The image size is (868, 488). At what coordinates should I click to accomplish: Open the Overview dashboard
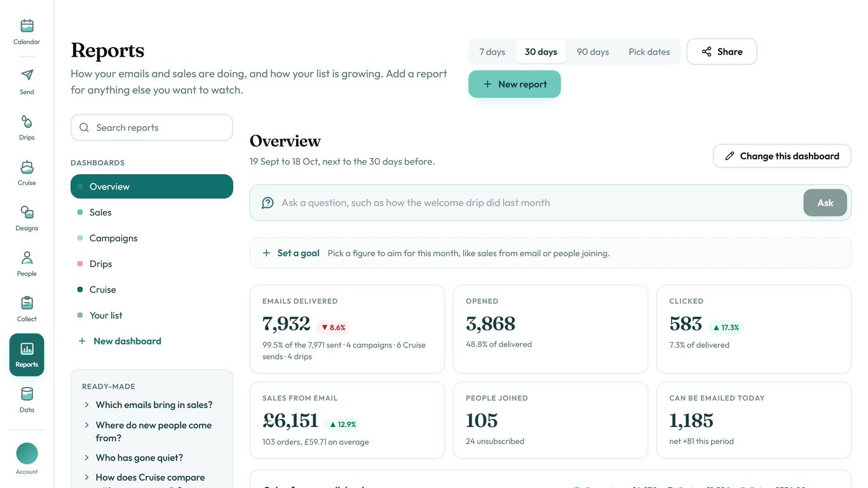pos(152,186)
